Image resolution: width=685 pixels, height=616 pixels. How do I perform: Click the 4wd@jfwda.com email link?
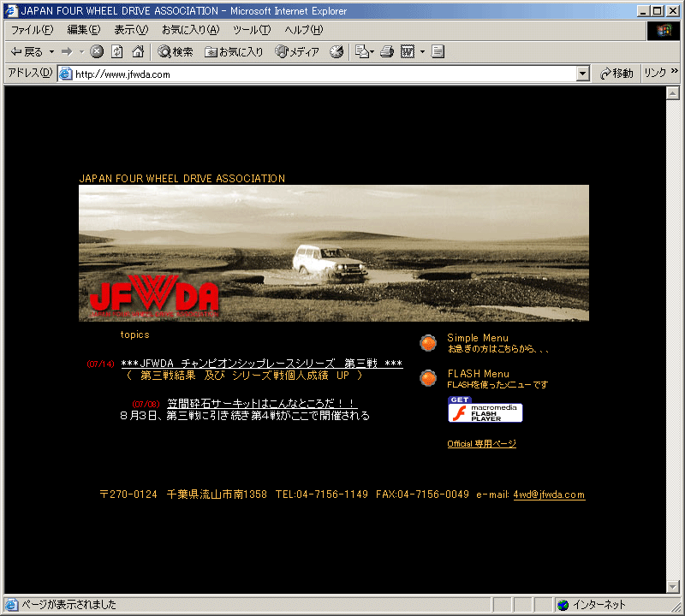[549, 495]
